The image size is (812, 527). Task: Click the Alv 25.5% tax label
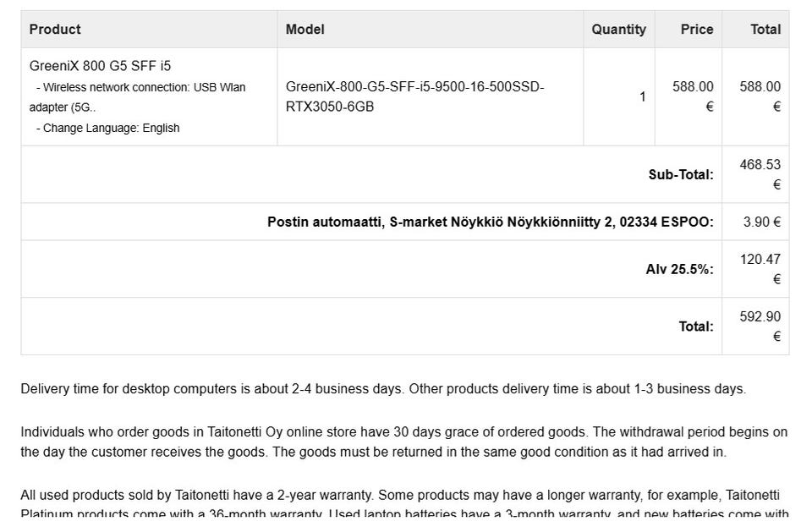[679, 269]
